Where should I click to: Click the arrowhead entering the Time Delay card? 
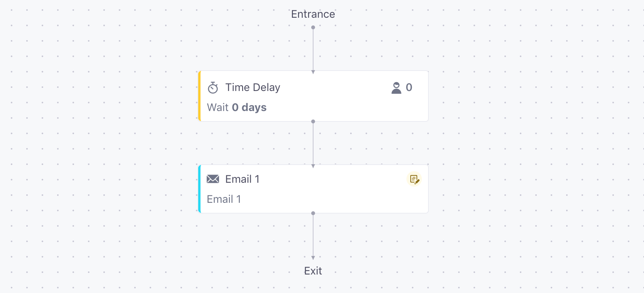(313, 72)
